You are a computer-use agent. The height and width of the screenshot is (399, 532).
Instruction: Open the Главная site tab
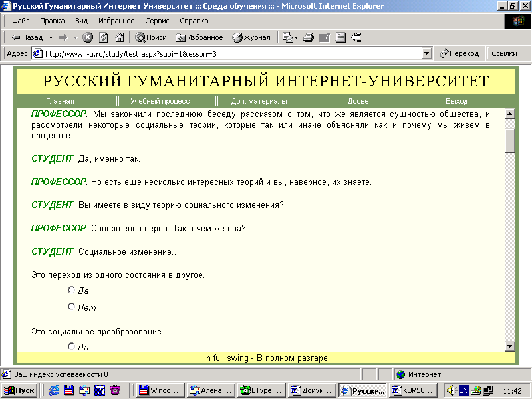click(68, 101)
